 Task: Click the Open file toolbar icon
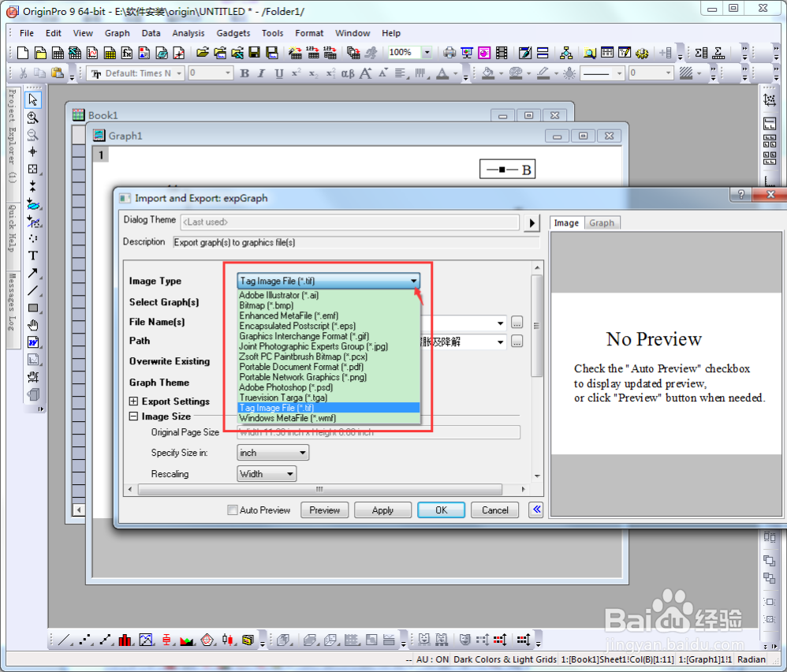click(x=203, y=53)
